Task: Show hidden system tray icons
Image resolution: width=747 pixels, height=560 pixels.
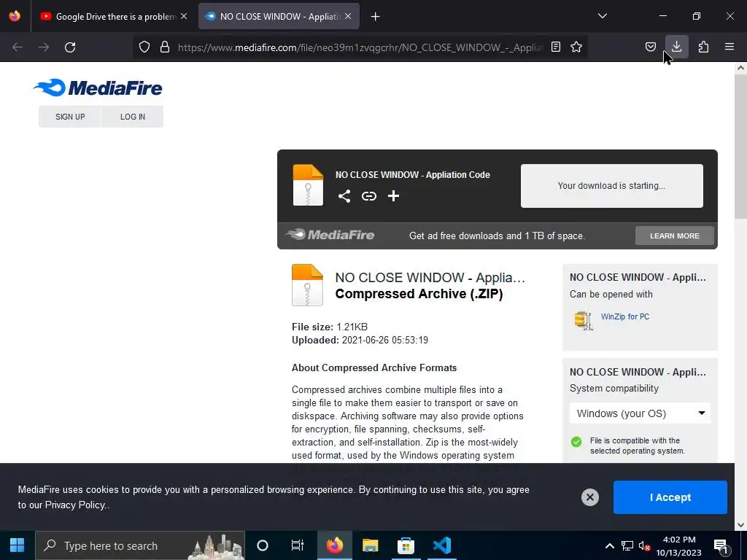Action: [x=609, y=545]
